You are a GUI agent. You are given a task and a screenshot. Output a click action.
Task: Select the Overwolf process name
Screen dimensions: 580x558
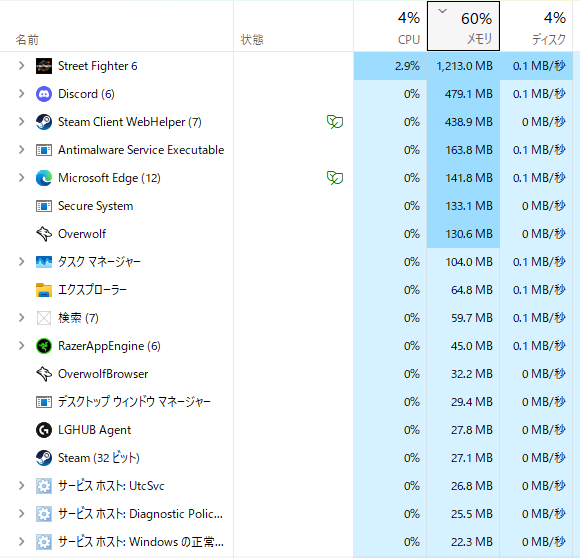click(82, 234)
